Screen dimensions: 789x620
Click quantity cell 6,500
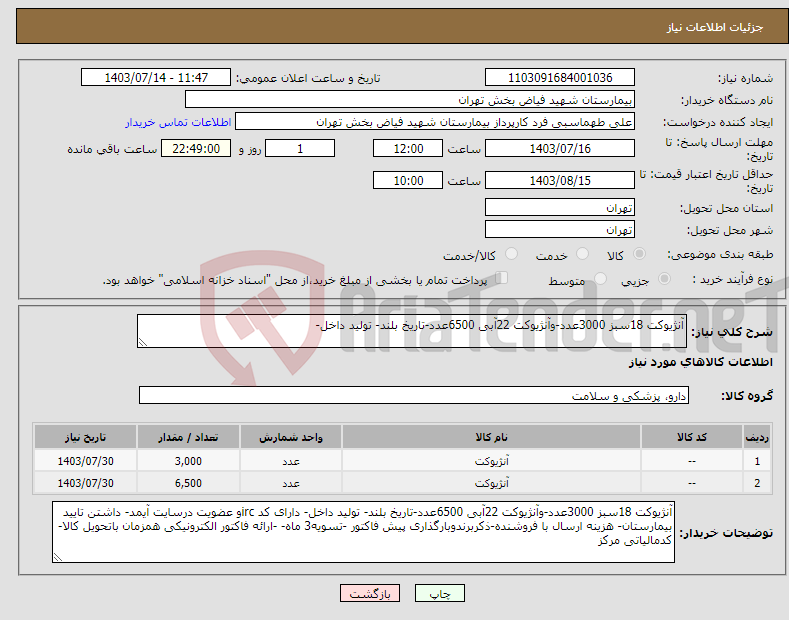pos(188,483)
